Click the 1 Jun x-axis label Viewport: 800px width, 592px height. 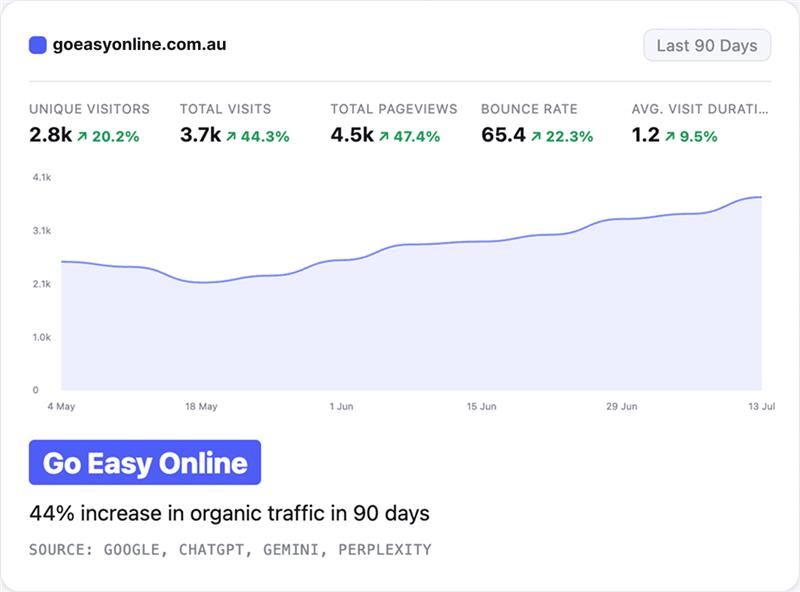(341, 406)
